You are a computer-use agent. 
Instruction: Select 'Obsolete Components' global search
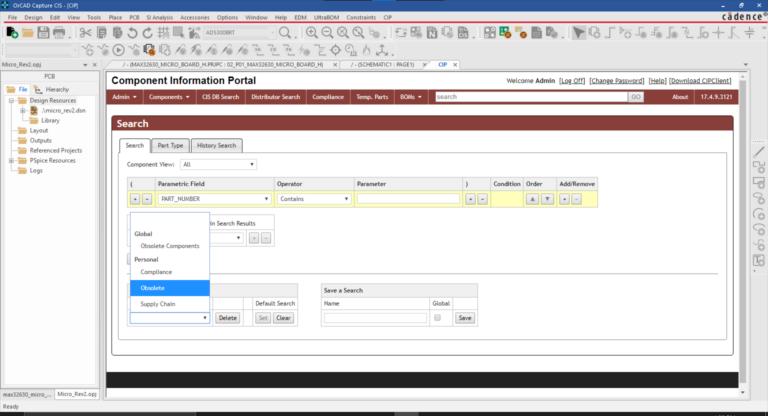click(170, 246)
